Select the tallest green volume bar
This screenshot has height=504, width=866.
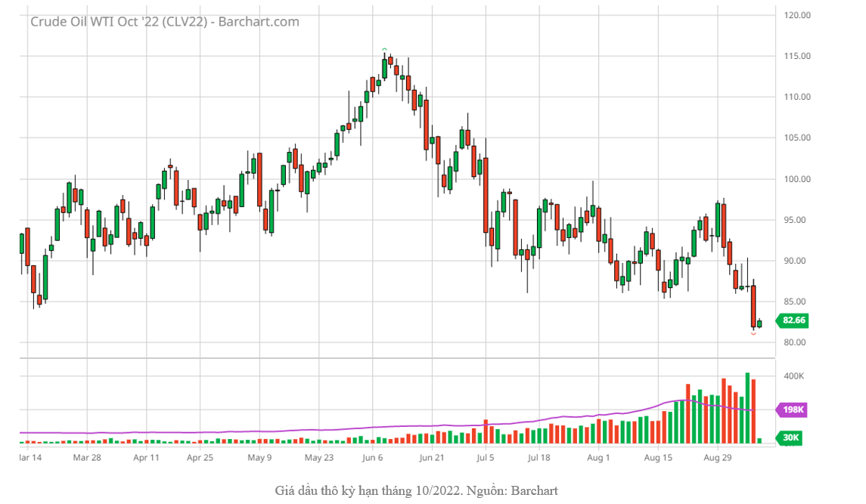[x=747, y=408]
